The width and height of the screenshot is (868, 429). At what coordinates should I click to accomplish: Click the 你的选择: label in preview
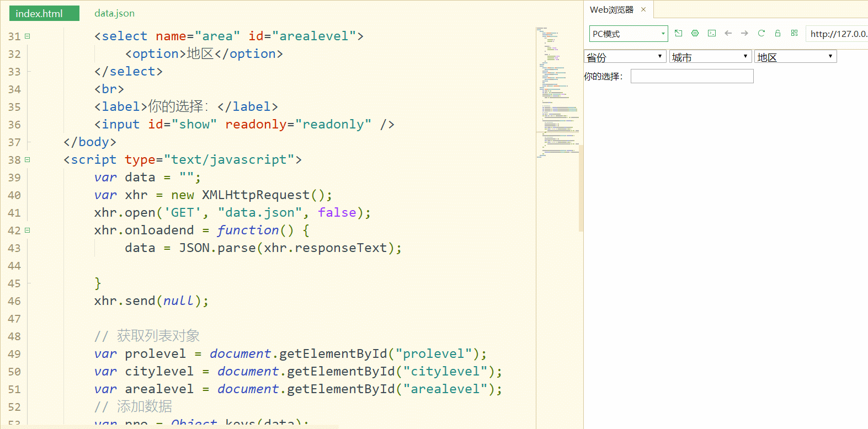coord(603,76)
